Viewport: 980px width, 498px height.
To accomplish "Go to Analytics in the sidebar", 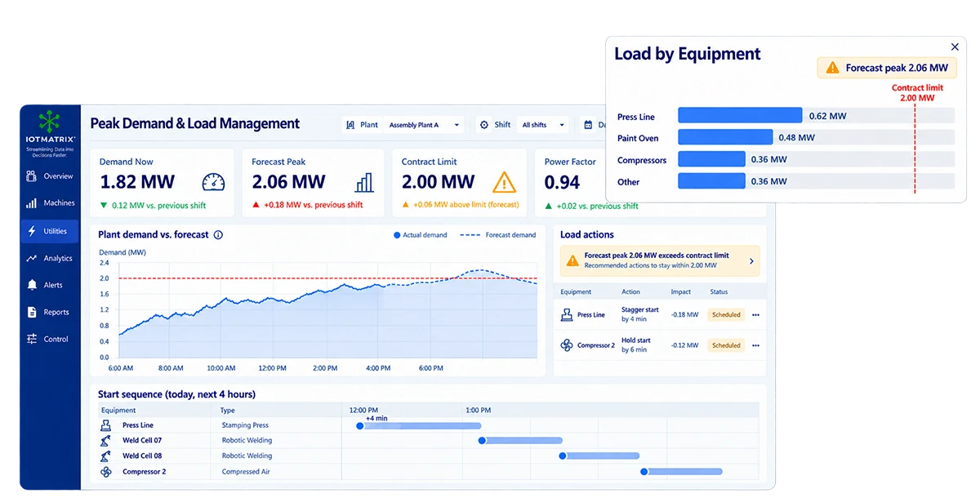I will [50, 259].
